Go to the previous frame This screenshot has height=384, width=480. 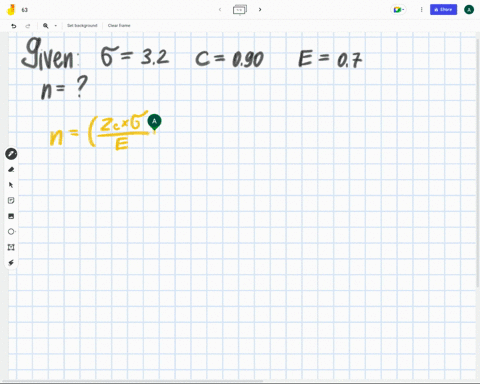coord(220,10)
